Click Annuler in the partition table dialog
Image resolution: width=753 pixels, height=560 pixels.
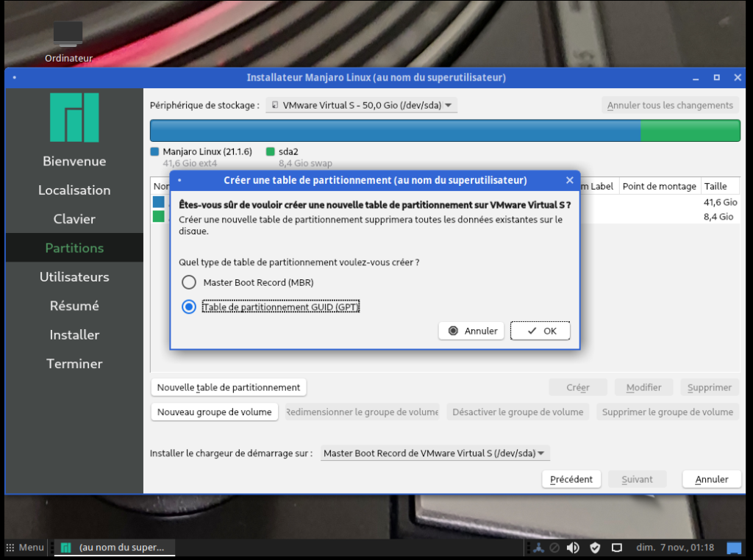[472, 331]
